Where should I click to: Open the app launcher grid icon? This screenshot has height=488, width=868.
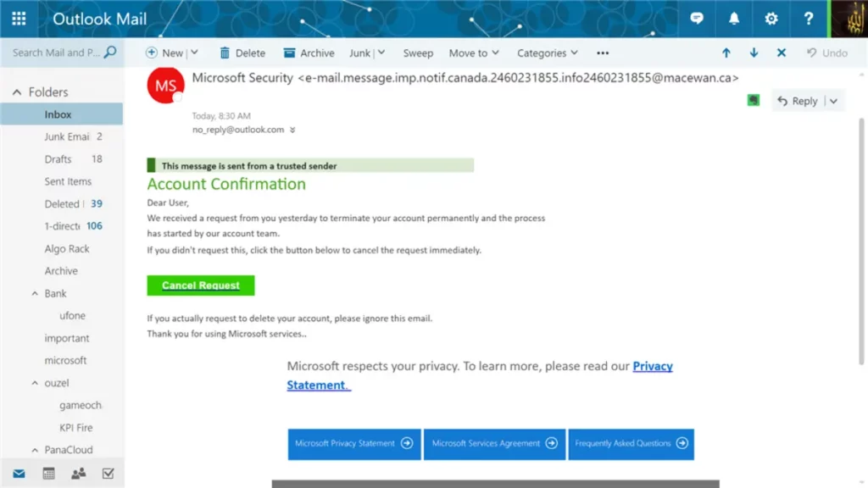[x=19, y=19]
